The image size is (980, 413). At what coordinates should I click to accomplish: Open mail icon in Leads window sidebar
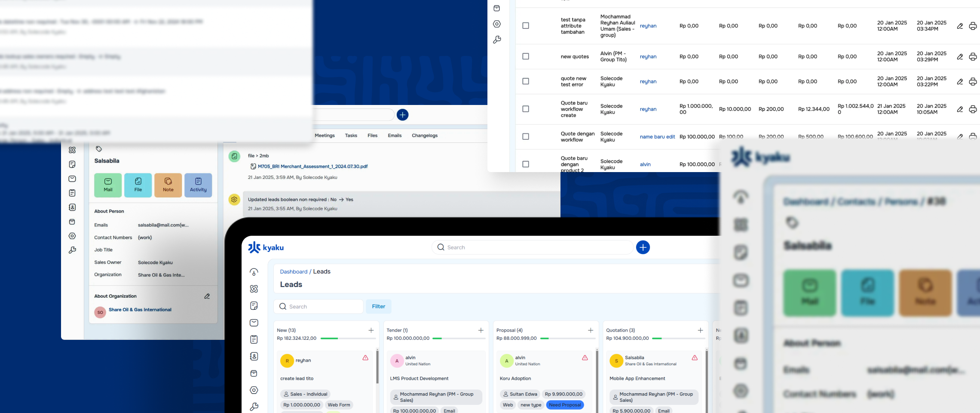254,323
